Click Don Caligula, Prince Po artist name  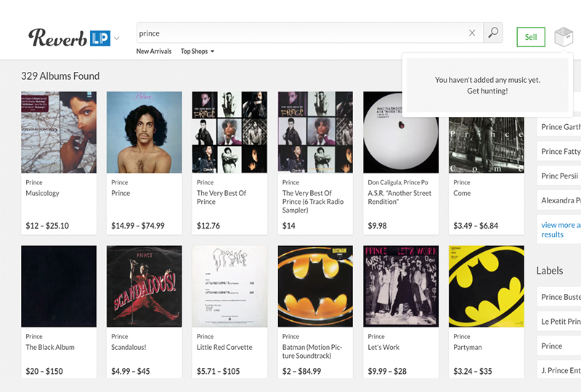click(x=397, y=182)
